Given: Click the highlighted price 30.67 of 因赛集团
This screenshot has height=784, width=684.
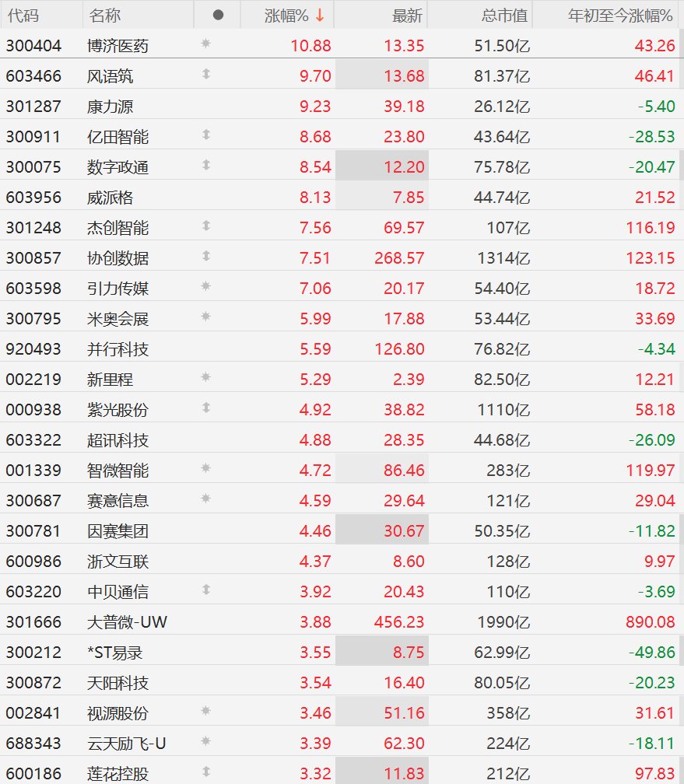Looking at the screenshot, I should pyautogui.click(x=405, y=531).
